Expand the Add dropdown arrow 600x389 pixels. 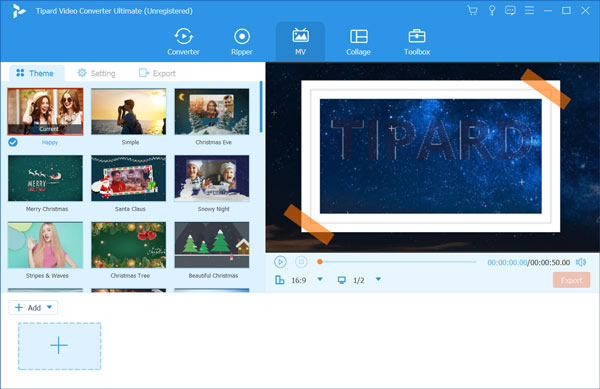[49, 307]
